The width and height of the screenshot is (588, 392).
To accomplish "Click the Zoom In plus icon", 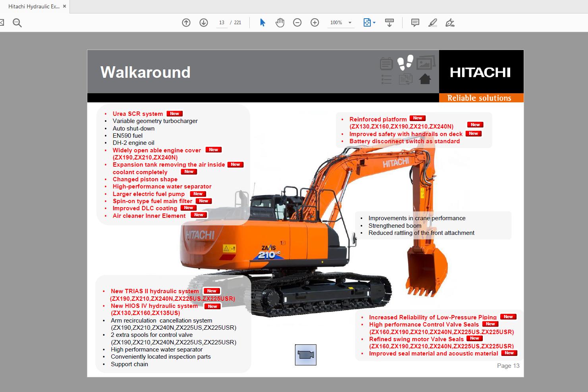I will (x=314, y=23).
